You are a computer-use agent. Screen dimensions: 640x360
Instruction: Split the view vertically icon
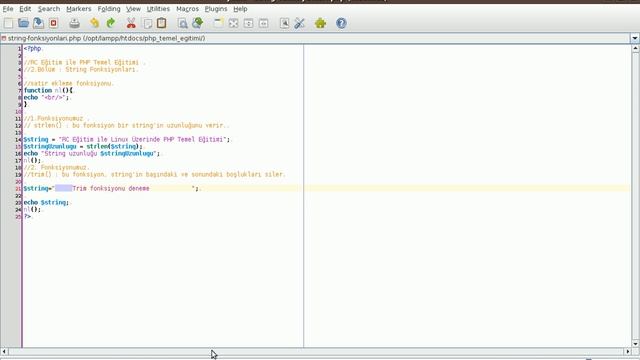pyautogui.click(x=264, y=23)
